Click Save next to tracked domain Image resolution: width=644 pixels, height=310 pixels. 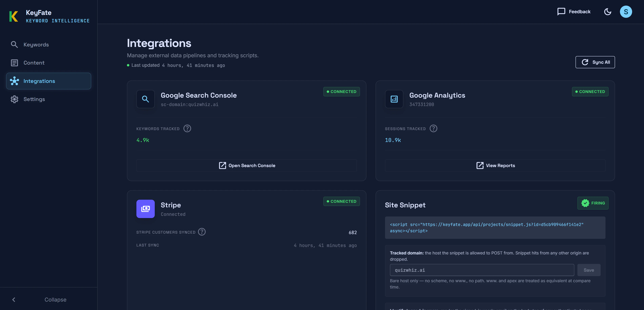(x=589, y=270)
